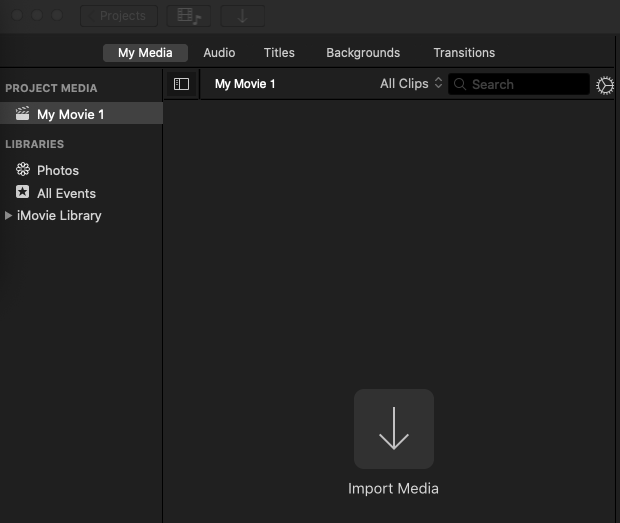
Task: Toggle the libraries sidebar visibility
Action: [x=181, y=84]
